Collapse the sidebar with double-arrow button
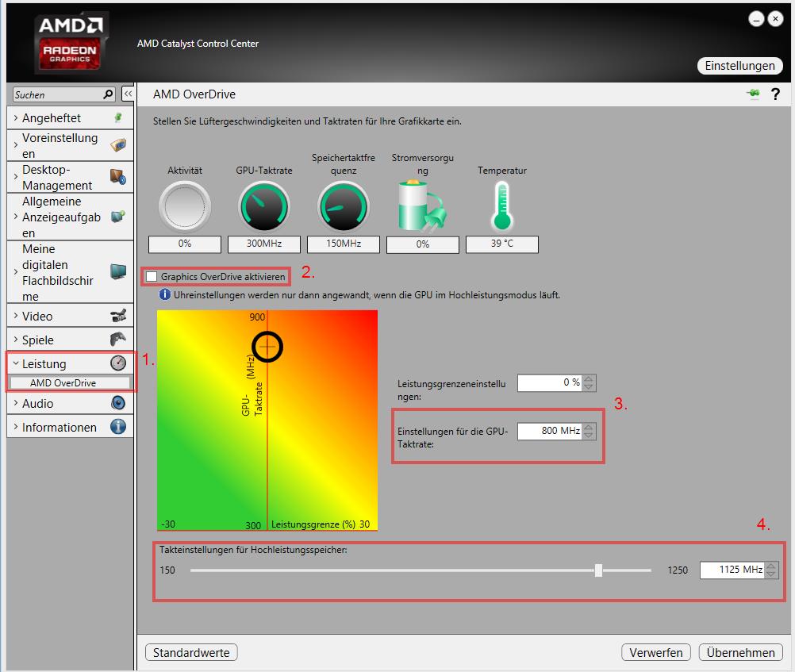The height and width of the screenshot is (672, 795). (128, 94)
